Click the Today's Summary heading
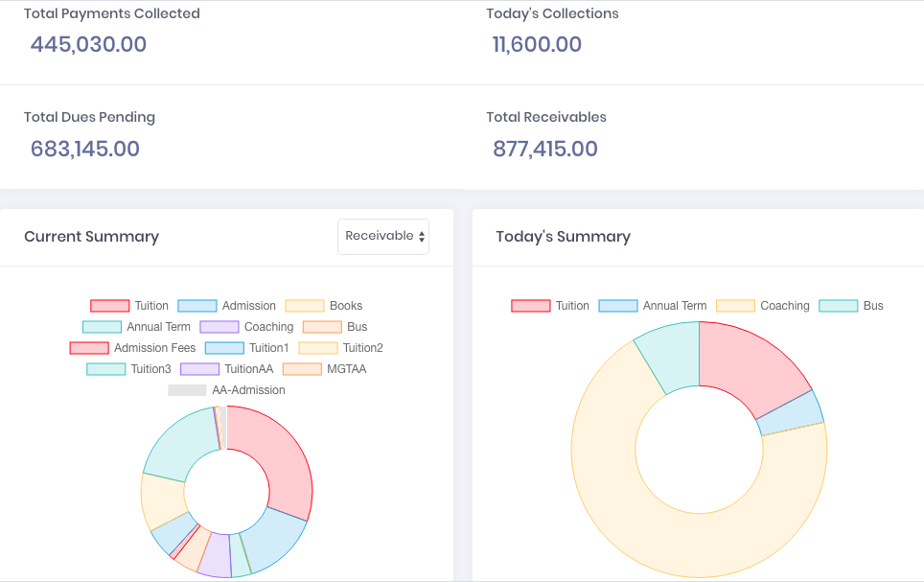 pyautogui.click(x=564, y=237)
